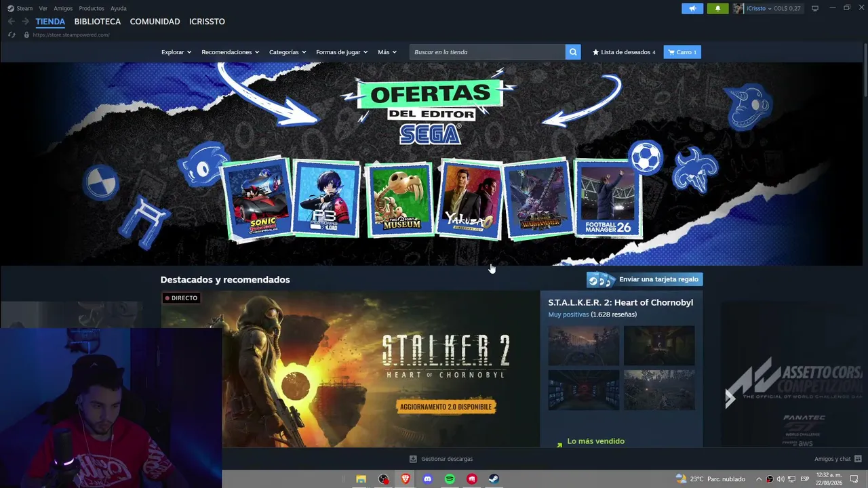Image resolution: width=868 pixels, height=488 pixels.
Task: Open the Total War Warhammer card
Action: point(538,198)
